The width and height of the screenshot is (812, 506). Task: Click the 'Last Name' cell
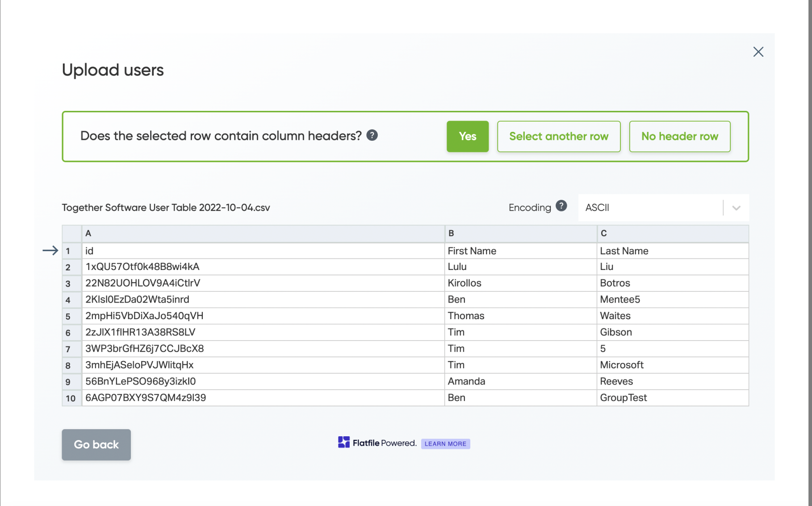pyautogui.click(x=673, y=251)
